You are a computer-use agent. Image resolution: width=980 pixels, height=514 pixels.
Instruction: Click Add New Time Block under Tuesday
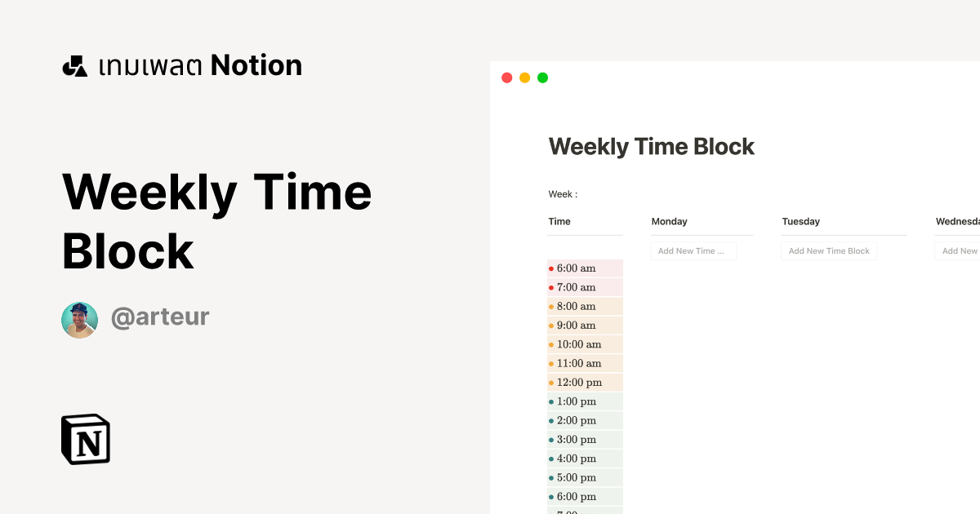point(829,250)
